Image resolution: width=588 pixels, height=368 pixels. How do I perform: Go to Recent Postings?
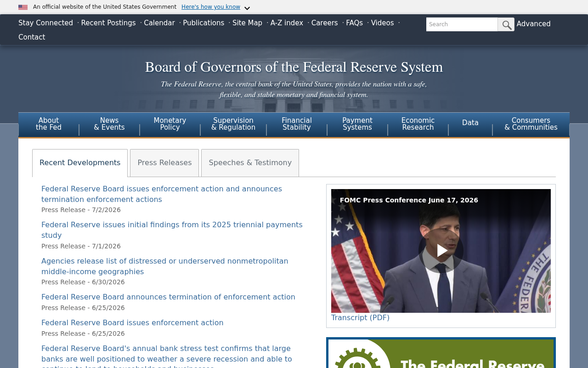108,23
